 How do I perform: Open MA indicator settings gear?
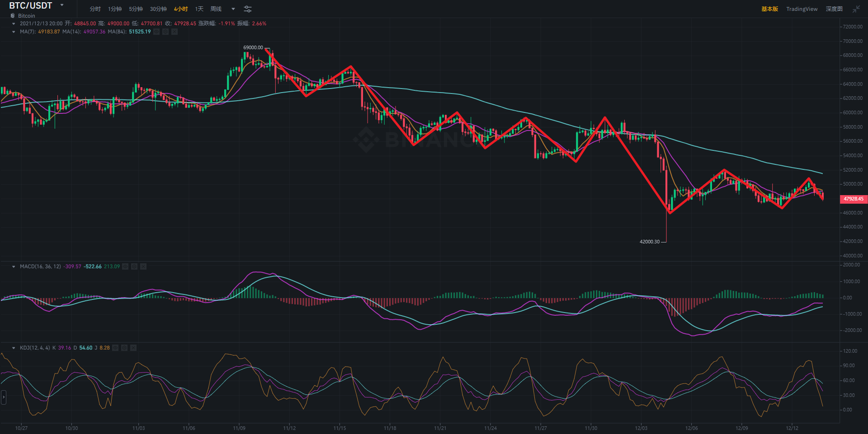pos(165,32)
